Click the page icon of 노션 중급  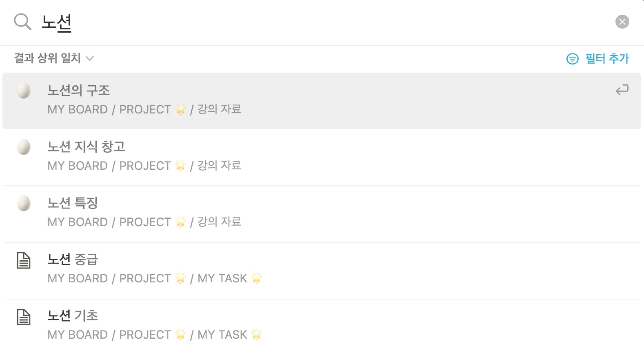24,260
